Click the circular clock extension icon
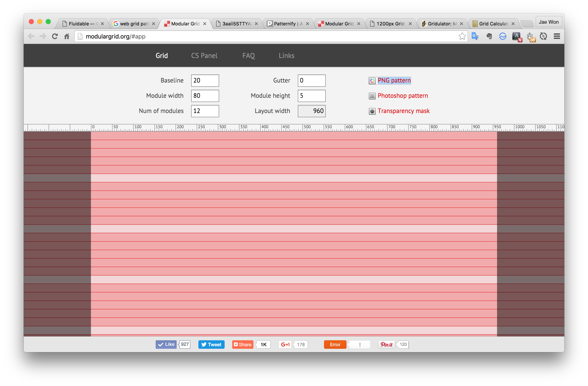The width and height of the screenshot is (588, 386). tap(543, 36)
